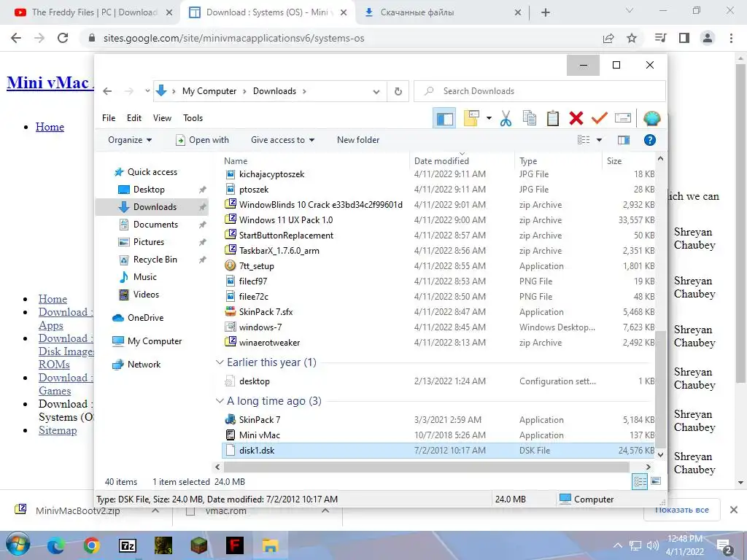The image size is (747, 560).
Task: Click the change view layout icon
Action: tap(584, 140)
